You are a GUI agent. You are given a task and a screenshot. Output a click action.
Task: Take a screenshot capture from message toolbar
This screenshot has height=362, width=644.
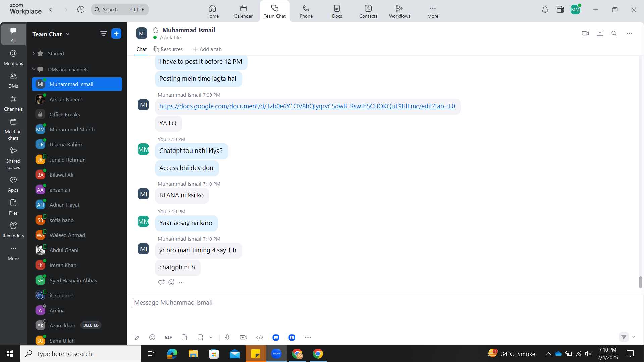coord(200,337)
